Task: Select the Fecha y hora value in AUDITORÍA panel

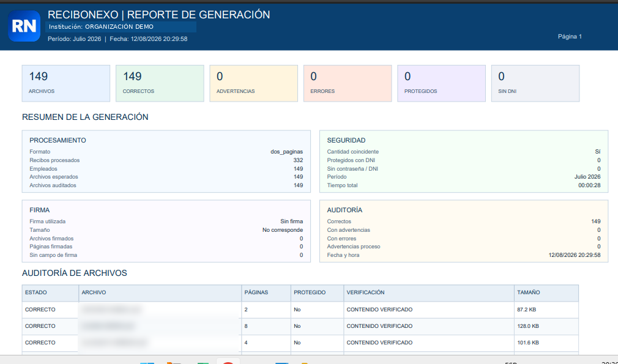Action: tap(575, 255)
